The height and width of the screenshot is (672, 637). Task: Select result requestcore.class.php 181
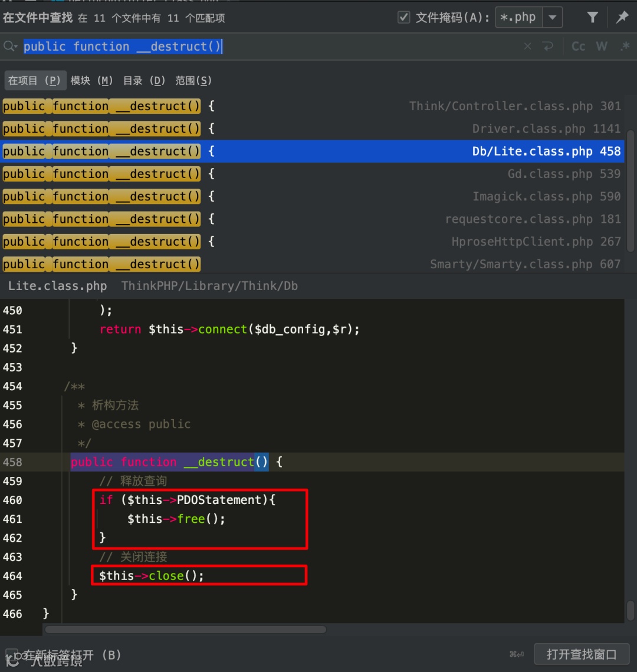pos(312,219)
